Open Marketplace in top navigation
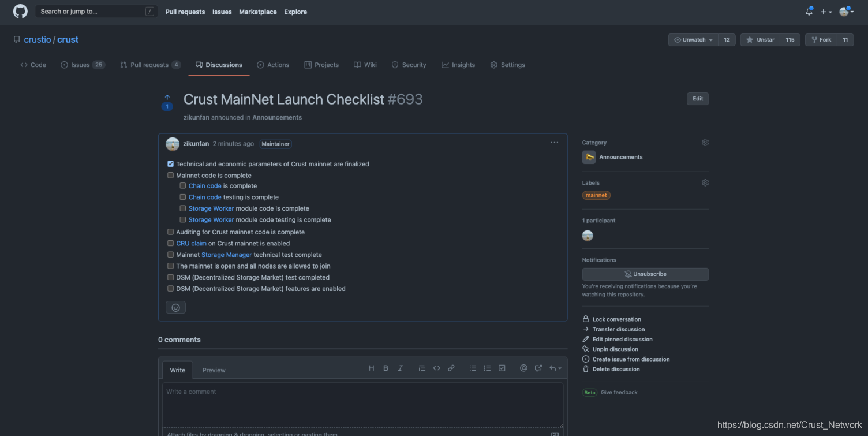The height and width of the screenshot is (436, 868). [257, 12]
